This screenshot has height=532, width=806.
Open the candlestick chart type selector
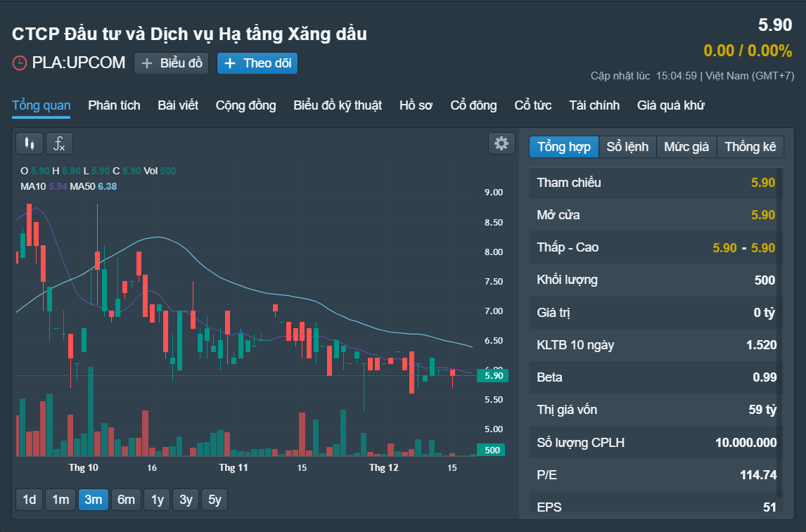(29, 144)
